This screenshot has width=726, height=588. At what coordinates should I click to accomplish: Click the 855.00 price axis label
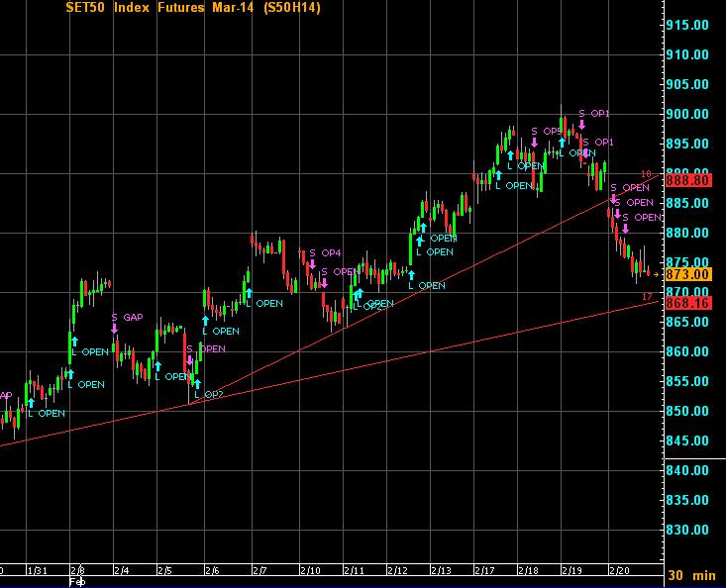pyautogui.click(x=687, y=381)
